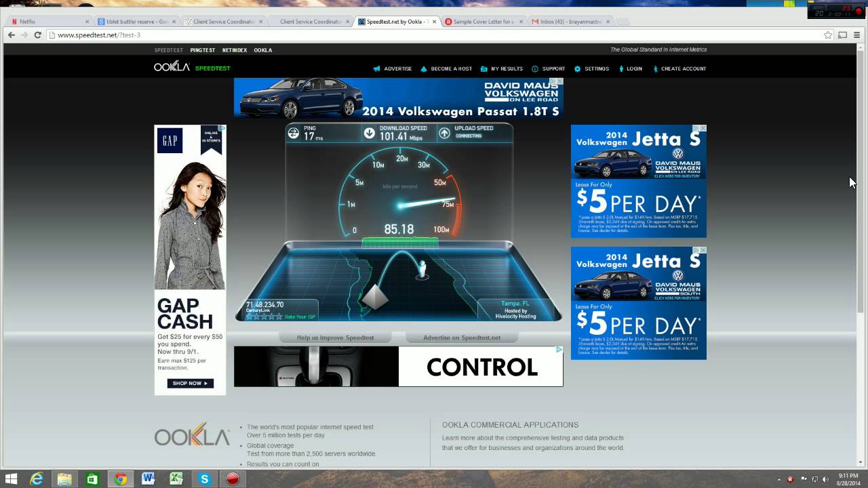
Task: Open the Speedtest top menu link
Action: pos(169,50)
